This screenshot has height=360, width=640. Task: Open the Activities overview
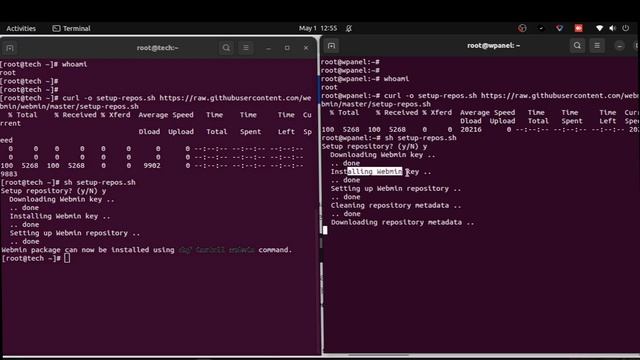tap(21, 28)
